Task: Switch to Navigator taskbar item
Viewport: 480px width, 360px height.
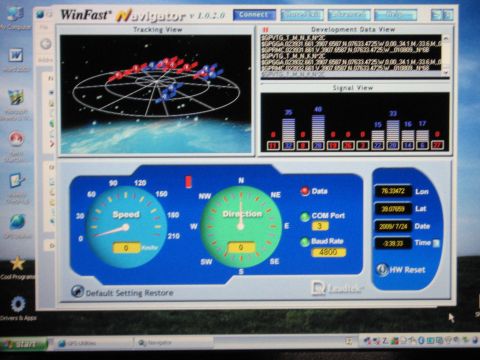Action: pyautogui.click(x=173, y=343)
